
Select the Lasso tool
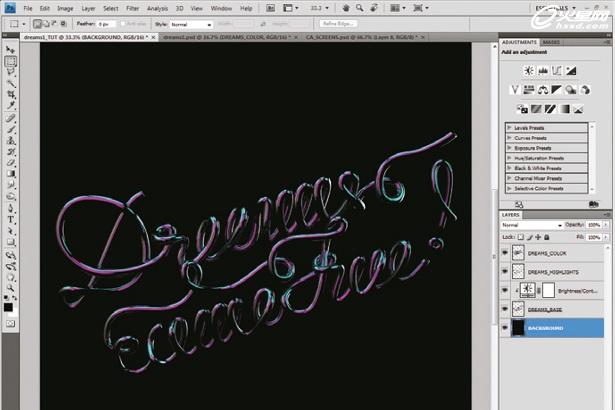[11, 72]
